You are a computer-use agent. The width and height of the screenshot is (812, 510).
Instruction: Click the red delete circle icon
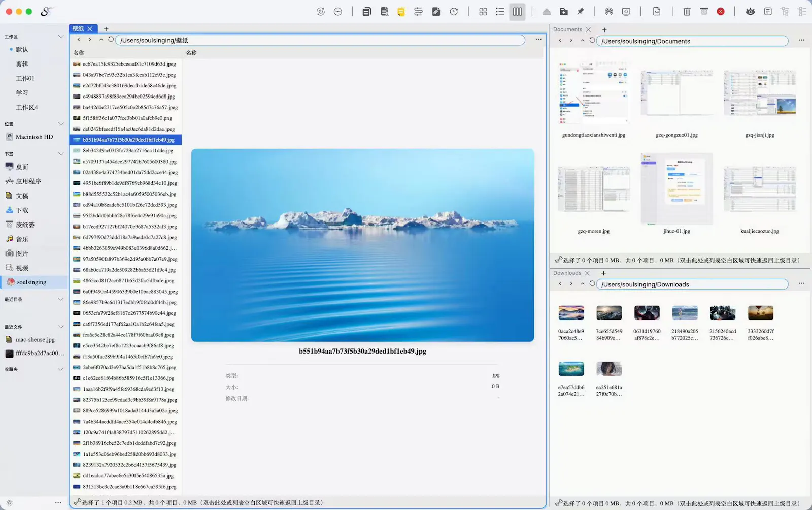pos(721,11)
